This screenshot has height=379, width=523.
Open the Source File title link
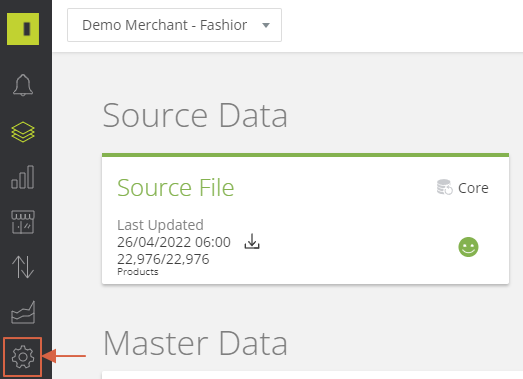pos(176,187)
